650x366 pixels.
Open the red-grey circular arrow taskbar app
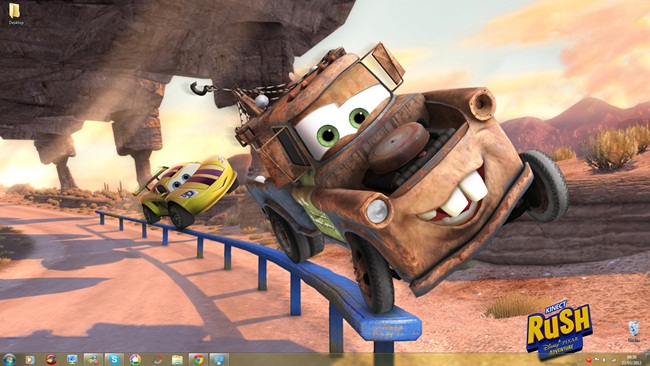(x=158, y=359)
